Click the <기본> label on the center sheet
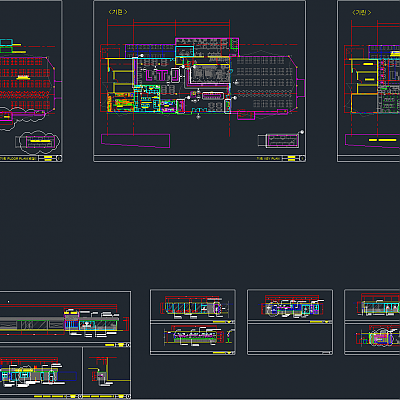This screenshot has width=400, height=400. (x=118, y=12)
